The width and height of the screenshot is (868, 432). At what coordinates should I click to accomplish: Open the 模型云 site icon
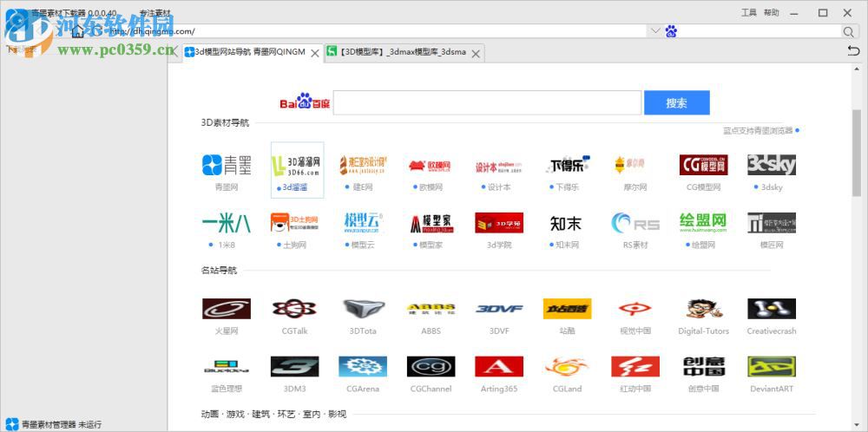[363, 222]
